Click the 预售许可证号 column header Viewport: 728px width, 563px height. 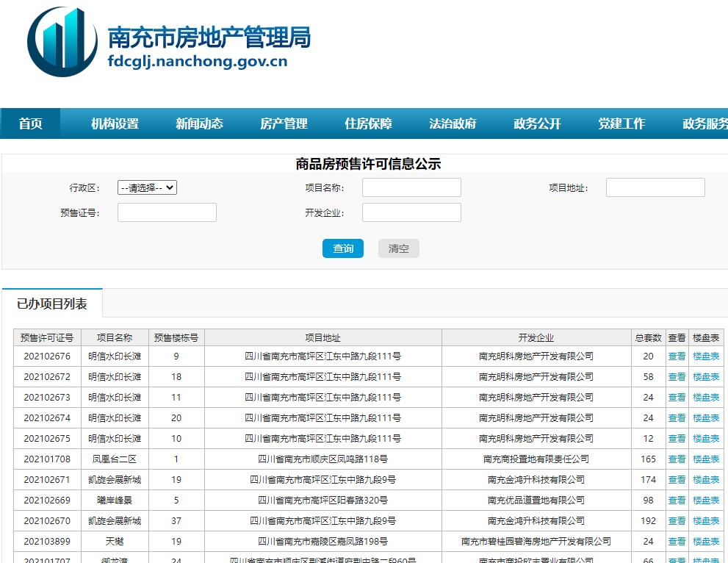(x=47, y=337)
